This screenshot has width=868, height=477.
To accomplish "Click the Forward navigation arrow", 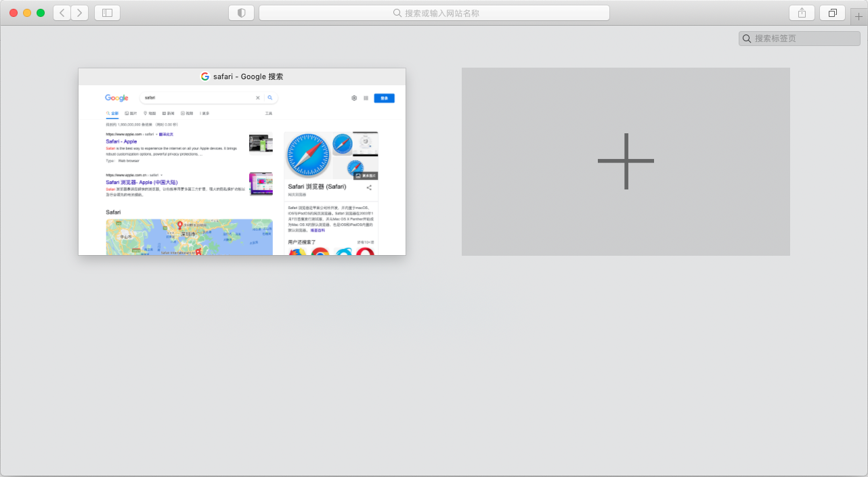I will click(80, 13).
